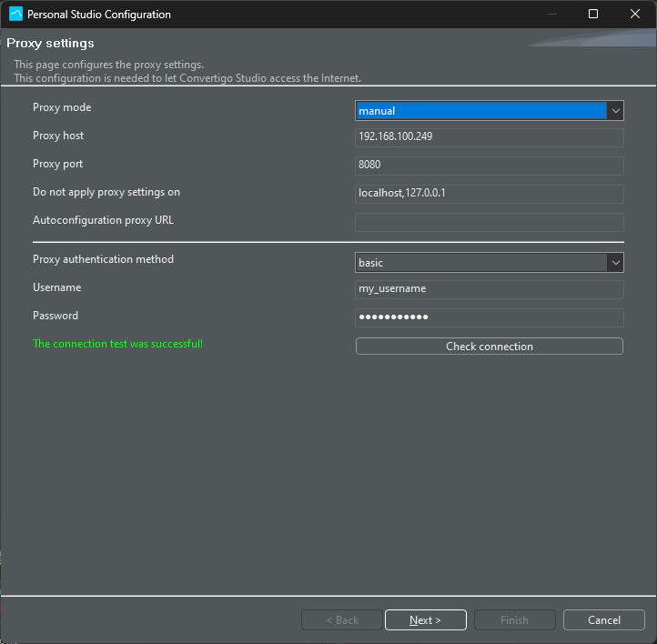
Task: Select the Username field containing my_username
Action: click(x=489, y=289)
